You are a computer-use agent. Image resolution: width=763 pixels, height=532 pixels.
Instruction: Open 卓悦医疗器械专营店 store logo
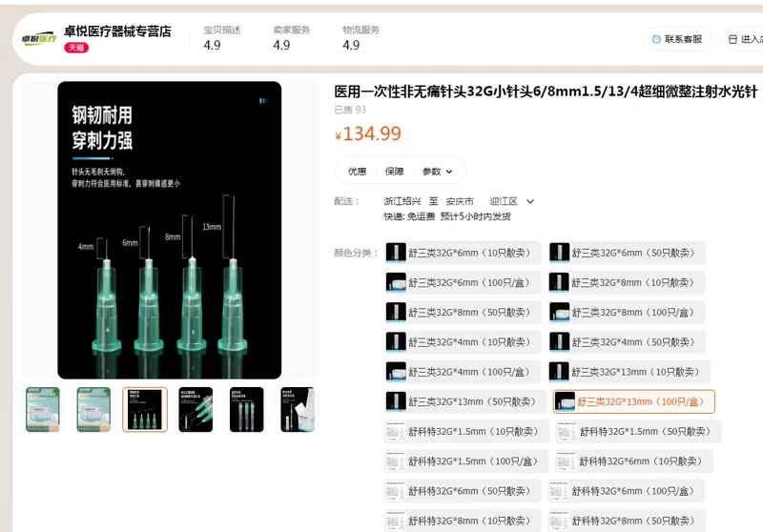click(39, 38)
